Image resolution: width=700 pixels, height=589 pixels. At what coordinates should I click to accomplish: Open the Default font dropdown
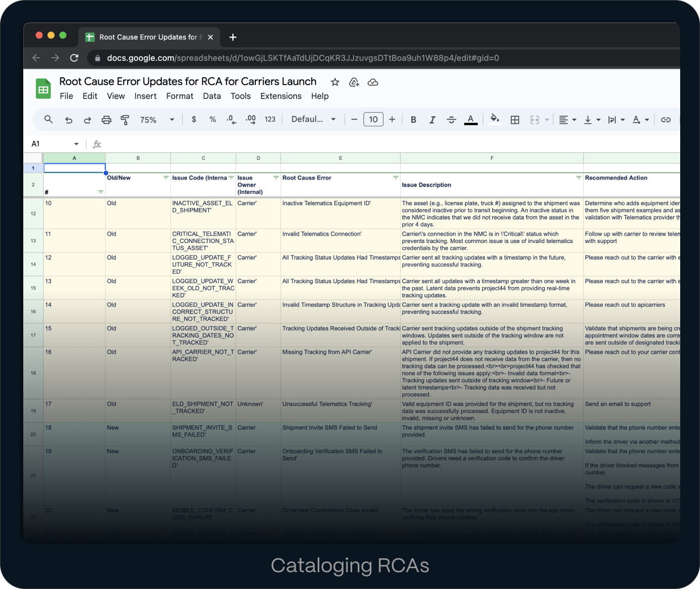coord(313,119)
